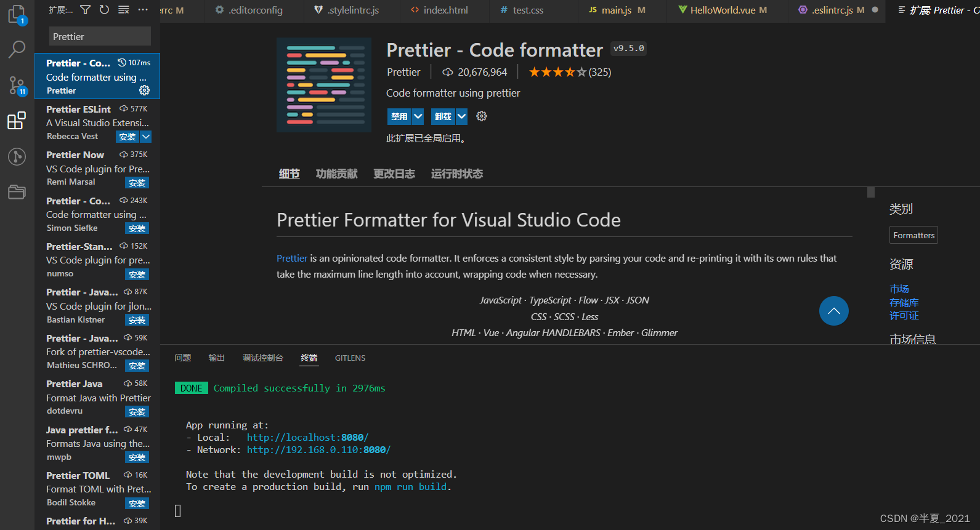Image resolution: width=980 pixels, height=530 pixels.
Task: Open manage gear for installed Prettier item
Action: tap(144, 90)
